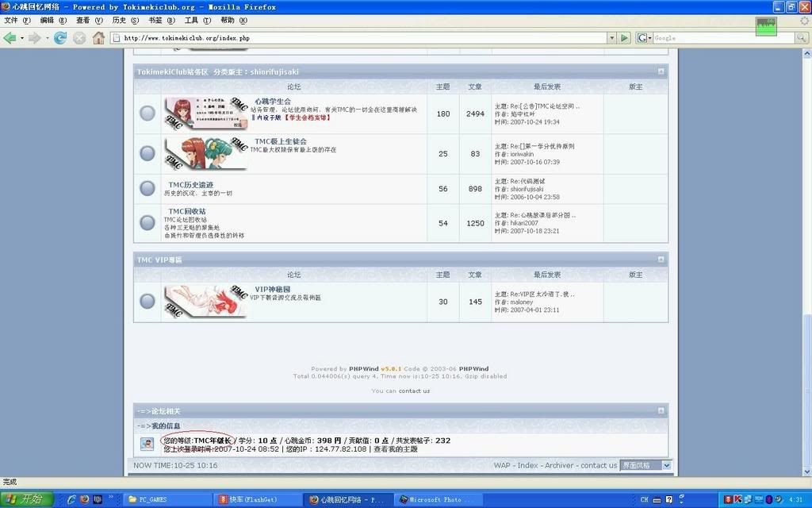Open the TMC回收站 forum link
This screenshot has width=812, height=508.
(x=187, y=211)
